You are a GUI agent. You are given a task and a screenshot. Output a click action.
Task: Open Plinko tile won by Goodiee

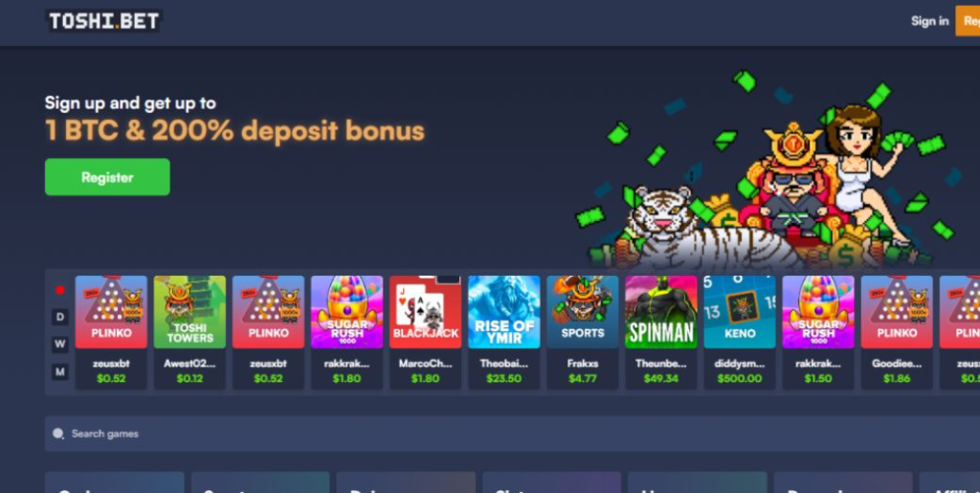(897, 312)
